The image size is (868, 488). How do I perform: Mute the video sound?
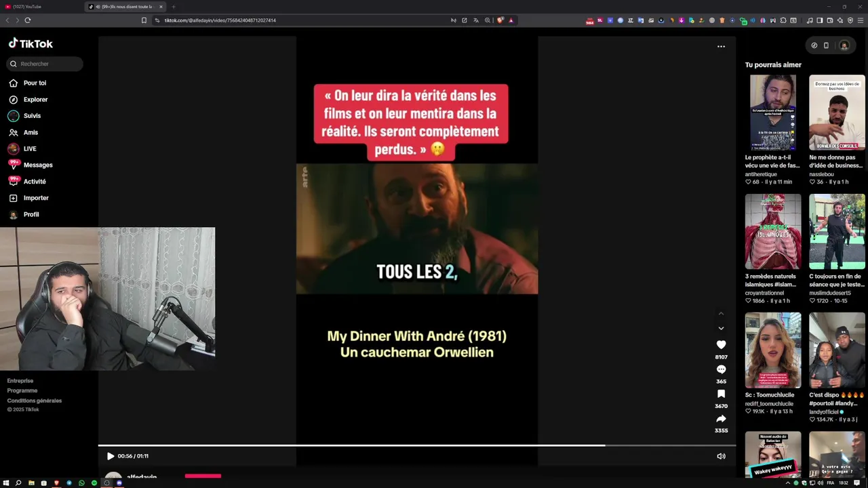coord(721,456)
